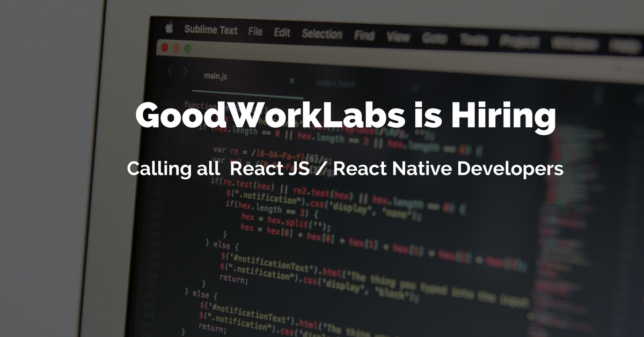Open the File menu

click(x=255, y=32)
